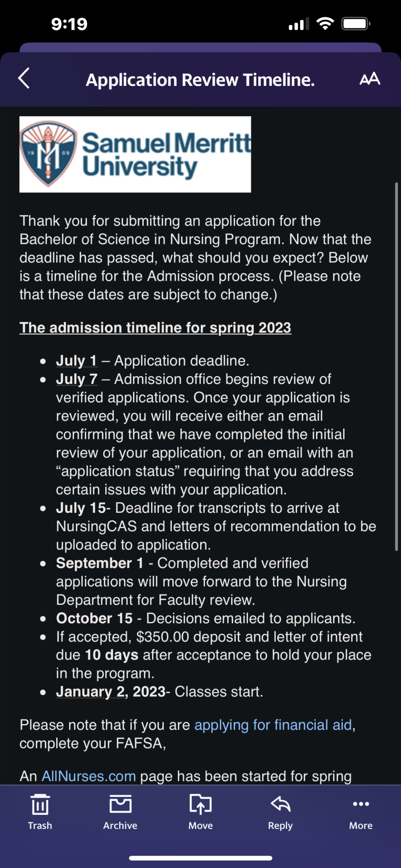Tap the 9:19 clock in status bar
This screenshot has height=868, width=401.
(x=70, y=24)
